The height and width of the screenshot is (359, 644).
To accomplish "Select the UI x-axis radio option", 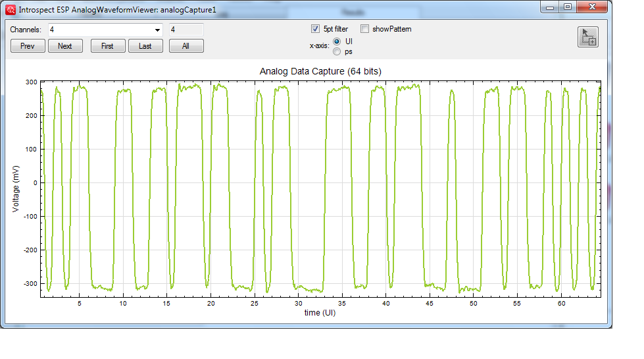I will pos(337,41).
